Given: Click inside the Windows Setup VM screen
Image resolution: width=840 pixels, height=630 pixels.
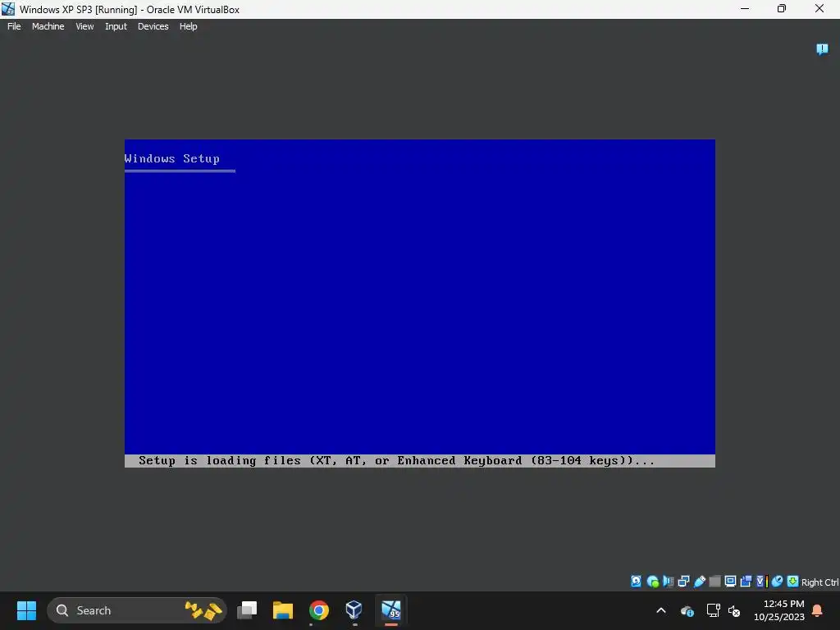Looking at the screenshot, I should tap(419, 304).
